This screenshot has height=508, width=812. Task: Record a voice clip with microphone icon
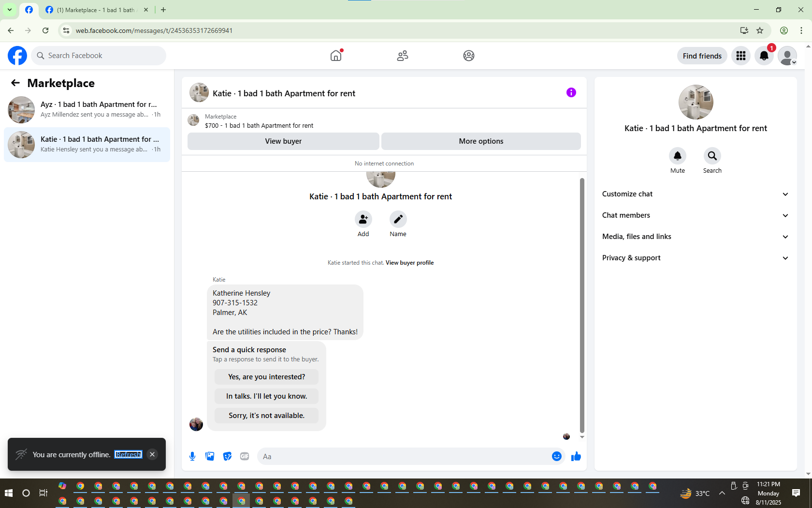click(192, 456)
